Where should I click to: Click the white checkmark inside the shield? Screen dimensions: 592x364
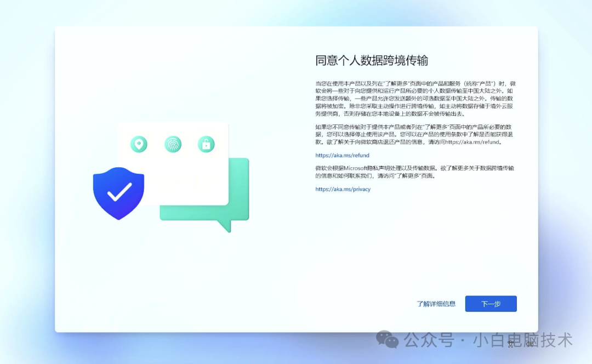pos(119,191)
